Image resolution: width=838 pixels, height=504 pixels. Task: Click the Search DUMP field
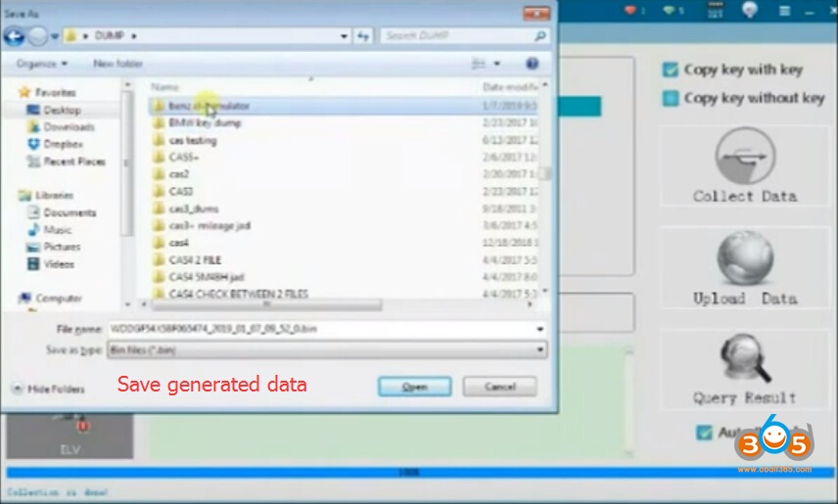[x=457, y=36]
